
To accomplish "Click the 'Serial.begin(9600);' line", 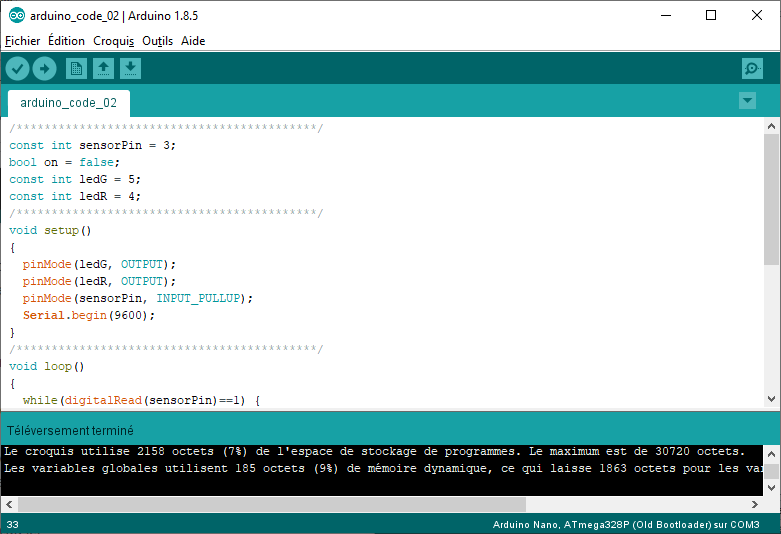I will (x=89, y=315).
